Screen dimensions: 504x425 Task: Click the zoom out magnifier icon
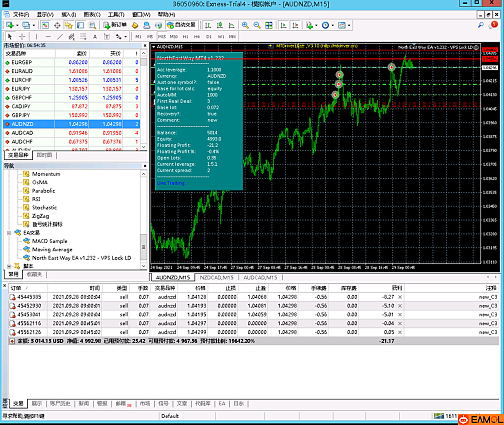coord(257,25)
